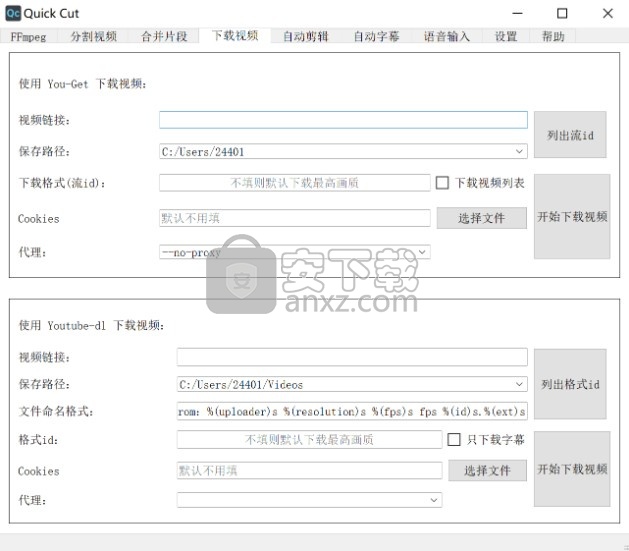Select the 下载视频 tab
This screenshot has width=629, height=551.
point(235,36)
